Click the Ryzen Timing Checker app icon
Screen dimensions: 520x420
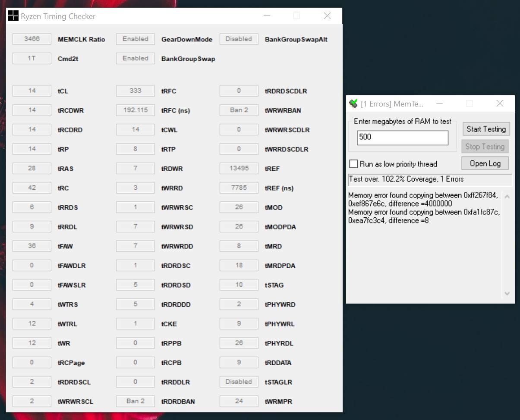pyautogui.click(x=13, y=16)
